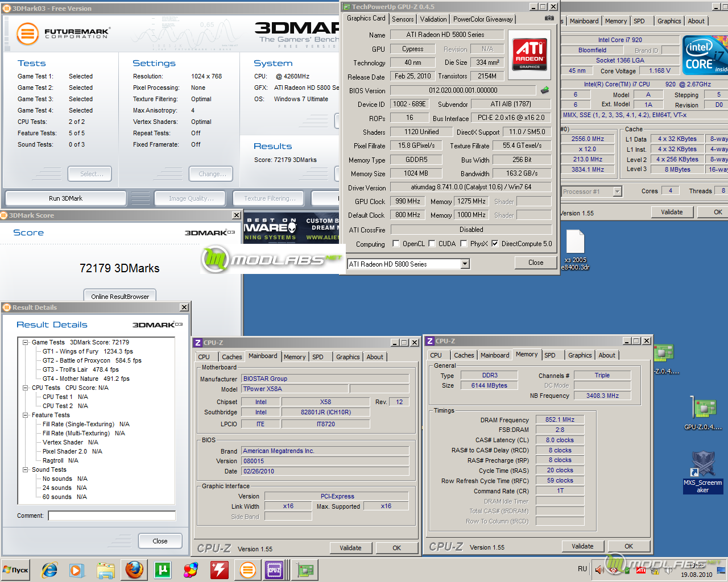Open Windows Media Player from the taskbar
728x582 pixels.
(x=77, y=569)
